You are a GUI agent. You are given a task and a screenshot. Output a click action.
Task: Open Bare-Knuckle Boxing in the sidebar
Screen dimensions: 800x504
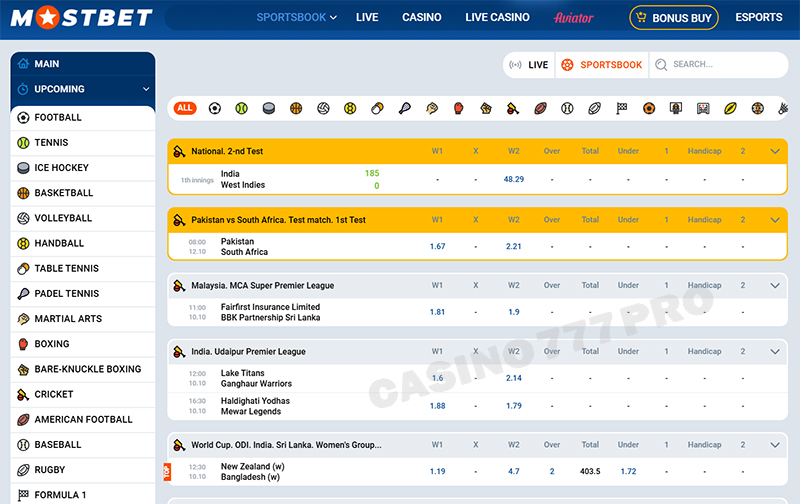click(83, 369)
